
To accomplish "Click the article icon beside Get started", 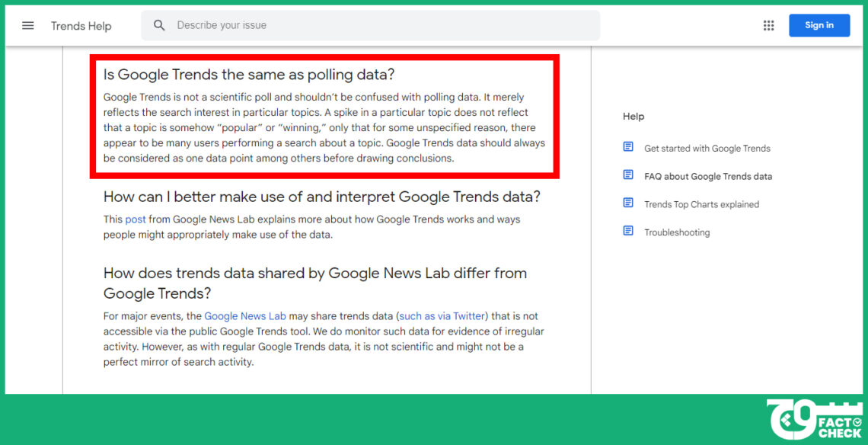I will click(x=627, y=147).
